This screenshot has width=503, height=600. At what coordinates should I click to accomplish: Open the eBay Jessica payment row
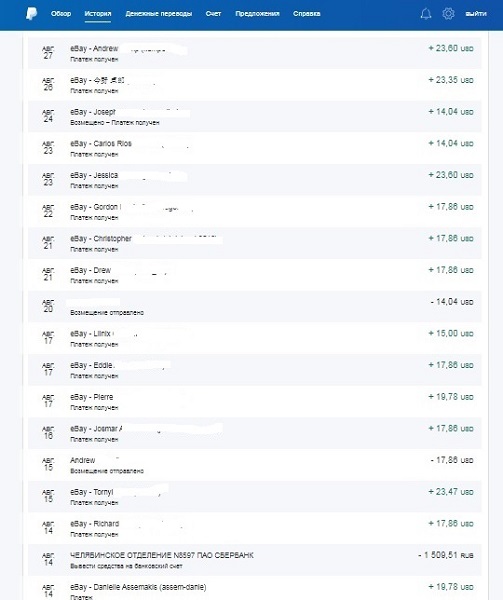coord(255,180)
